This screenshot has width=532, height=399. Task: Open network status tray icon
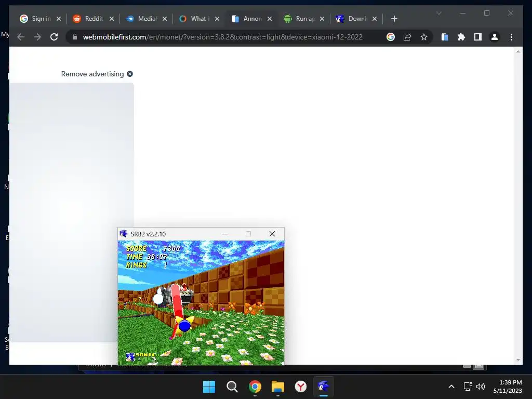468,387
